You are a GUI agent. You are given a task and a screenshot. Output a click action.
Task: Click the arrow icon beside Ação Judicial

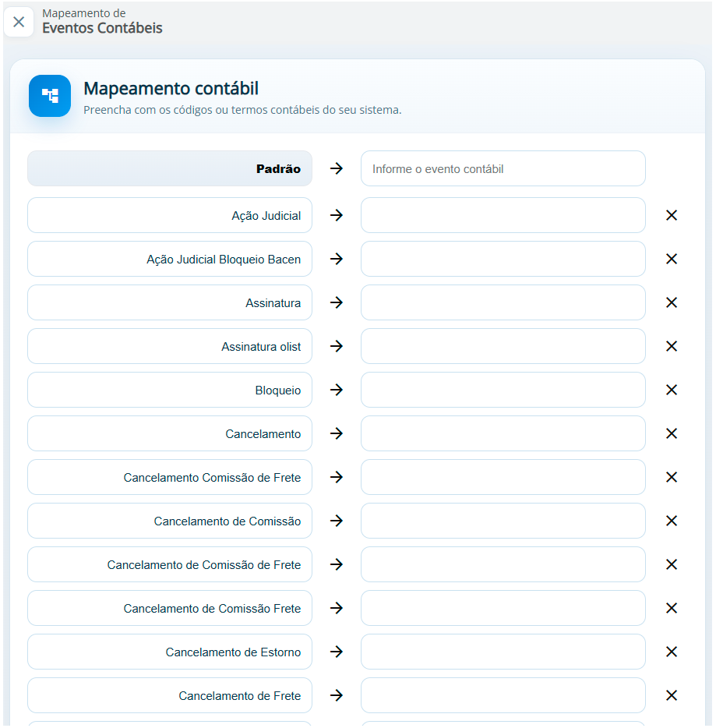coord(337,215)
